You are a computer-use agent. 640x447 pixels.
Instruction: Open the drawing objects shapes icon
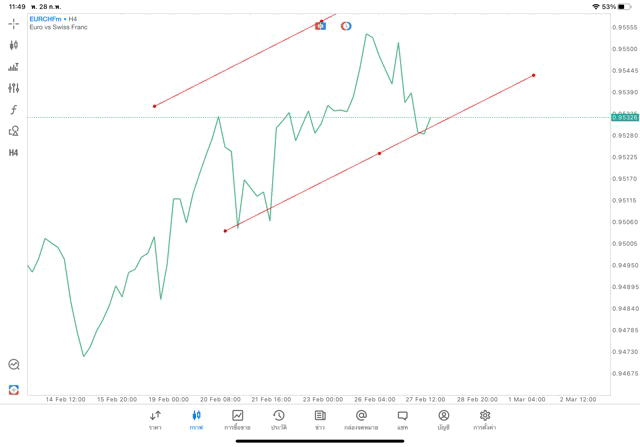point(14,131)
